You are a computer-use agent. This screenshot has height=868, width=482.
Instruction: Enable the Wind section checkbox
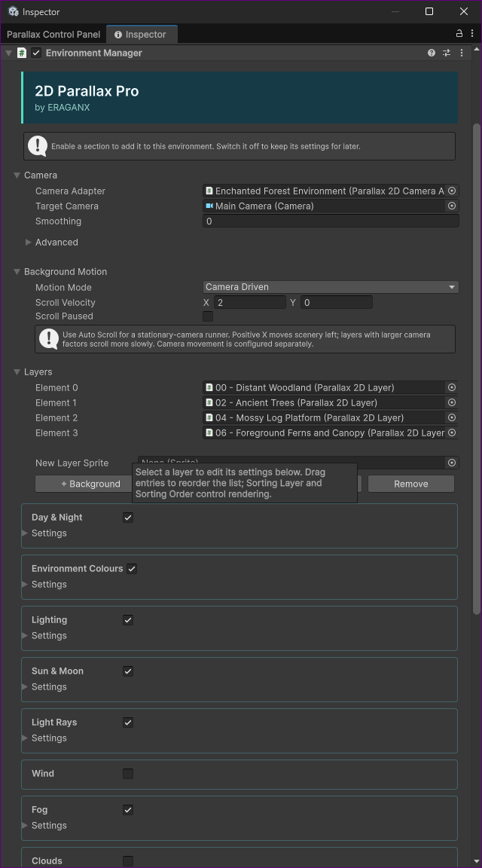(128, 774)
